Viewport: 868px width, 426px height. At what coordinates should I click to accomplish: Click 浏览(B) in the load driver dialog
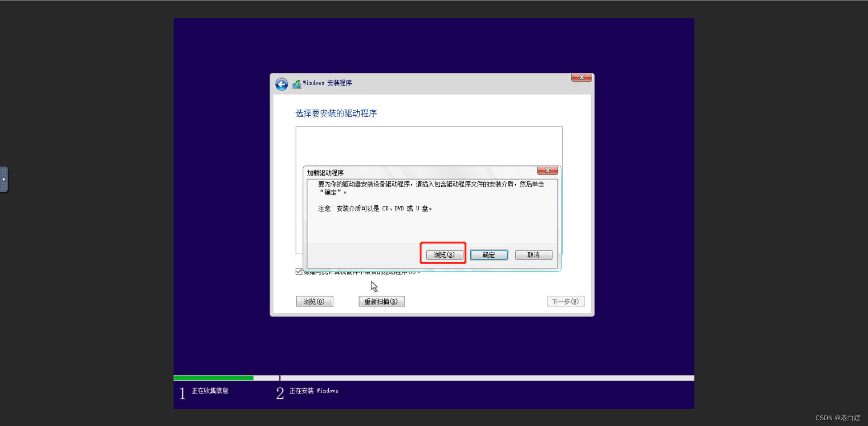click(444, 255)
